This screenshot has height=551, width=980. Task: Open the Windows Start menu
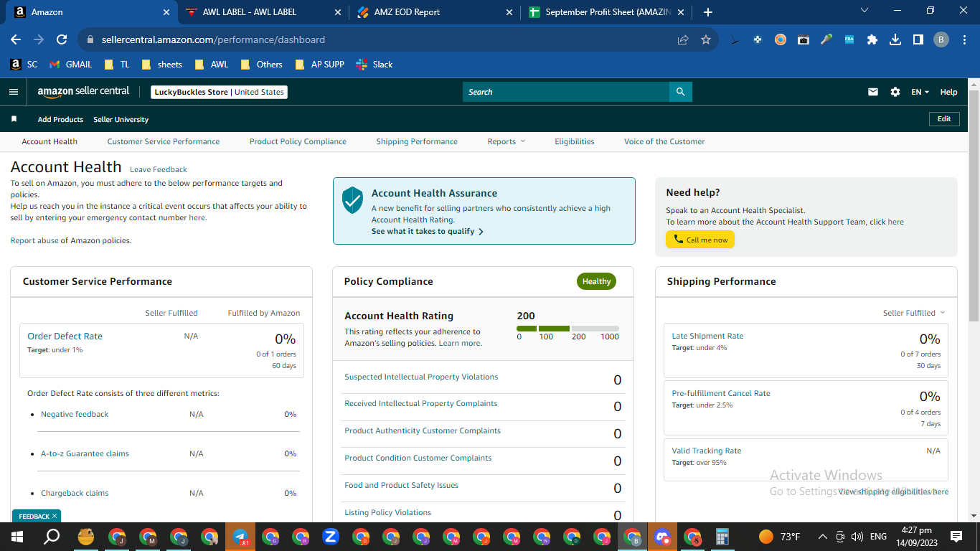(x=17, y=537)
